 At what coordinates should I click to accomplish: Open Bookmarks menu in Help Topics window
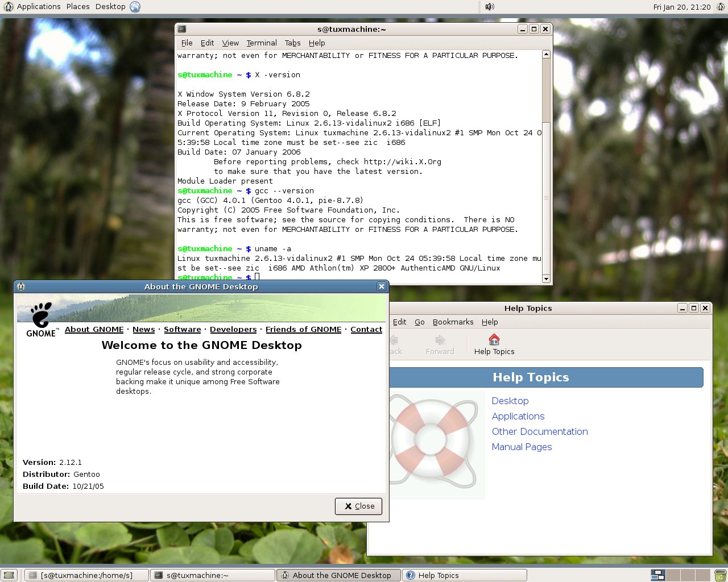click(x=453, y=322)
